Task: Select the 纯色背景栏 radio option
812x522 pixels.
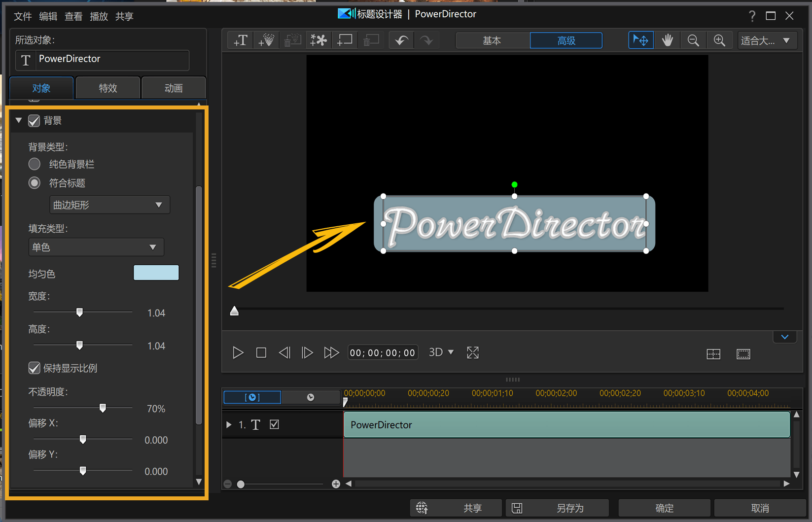Action: pyautogui.click(x=35, y=164)
